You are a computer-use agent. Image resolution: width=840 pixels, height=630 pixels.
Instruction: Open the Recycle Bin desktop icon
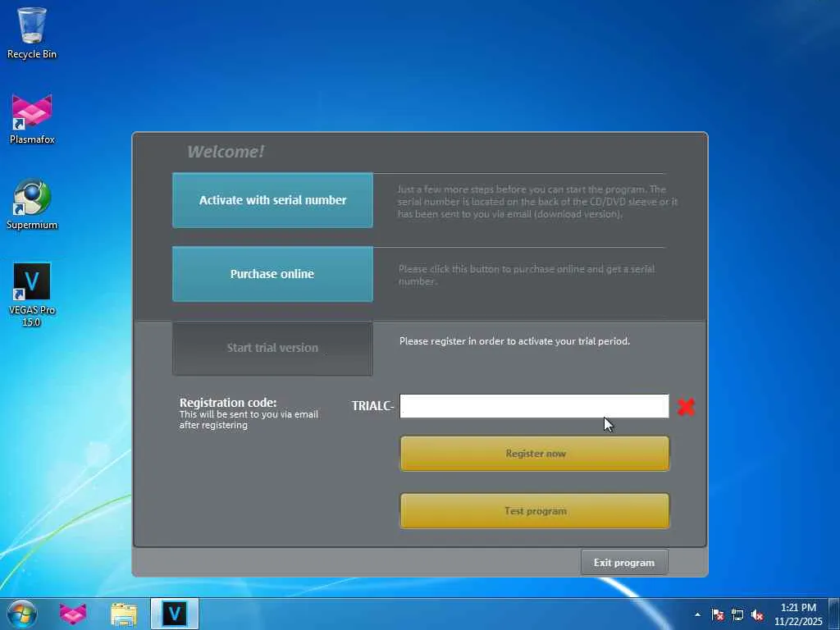(32, 33)
